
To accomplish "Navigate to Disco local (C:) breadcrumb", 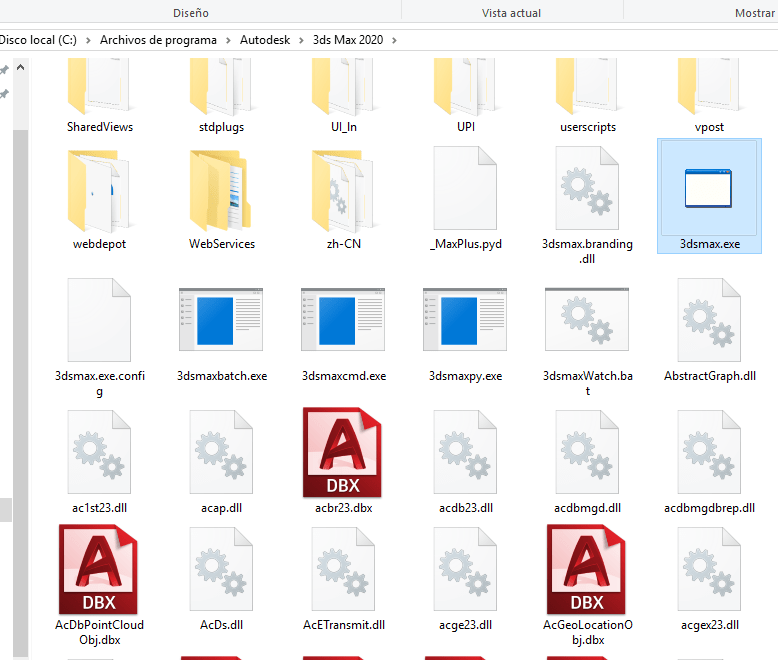I will coord(38,40).
